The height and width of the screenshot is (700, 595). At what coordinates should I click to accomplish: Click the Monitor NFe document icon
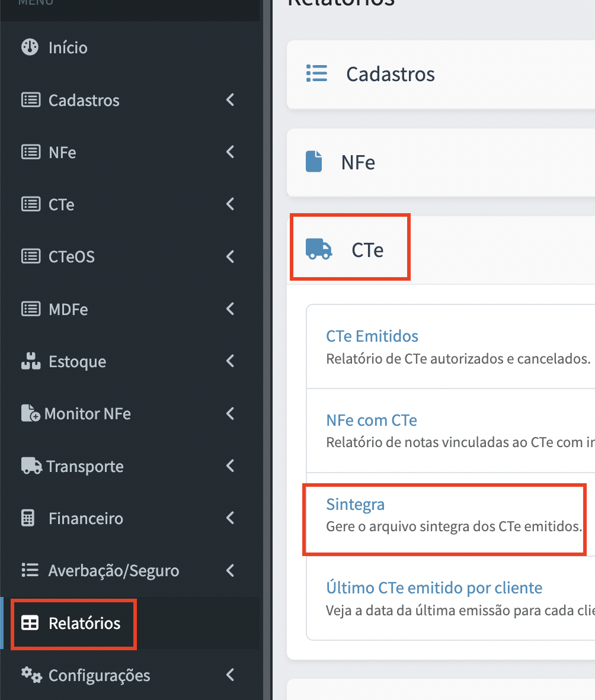coord(30,413)
